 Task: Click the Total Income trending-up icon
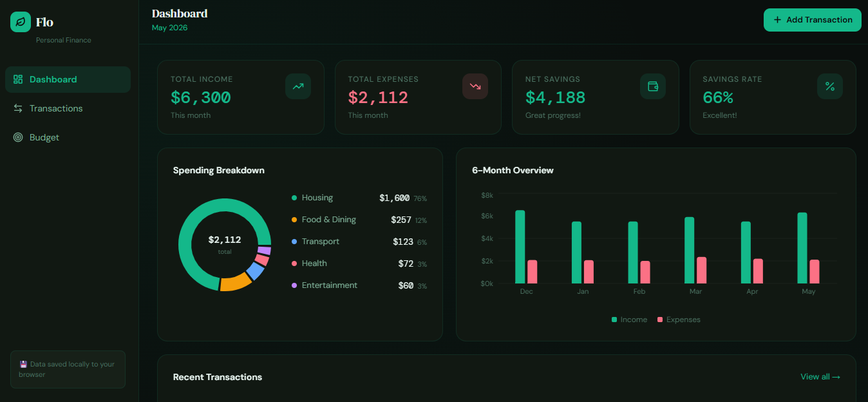point(298,86)
